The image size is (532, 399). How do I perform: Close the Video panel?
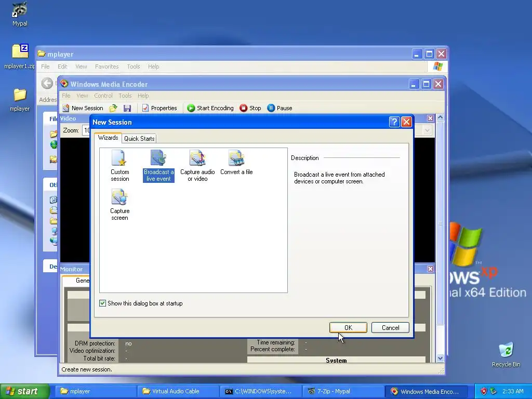click(430, 118)
